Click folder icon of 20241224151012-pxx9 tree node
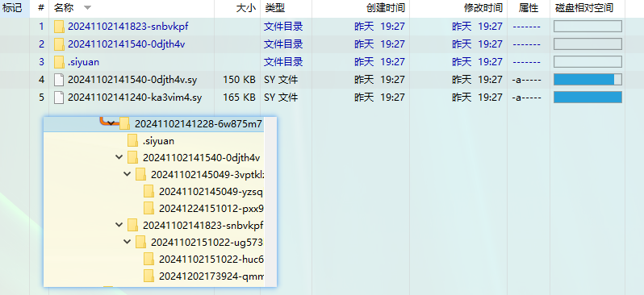The width and height of the screenshot is (644, 295). click(x=148, y=209)
